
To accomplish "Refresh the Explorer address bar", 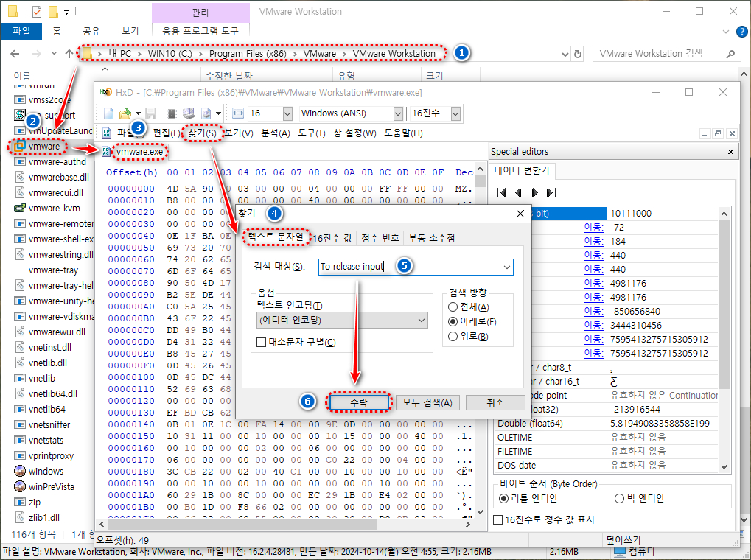I will click(578, 54).
